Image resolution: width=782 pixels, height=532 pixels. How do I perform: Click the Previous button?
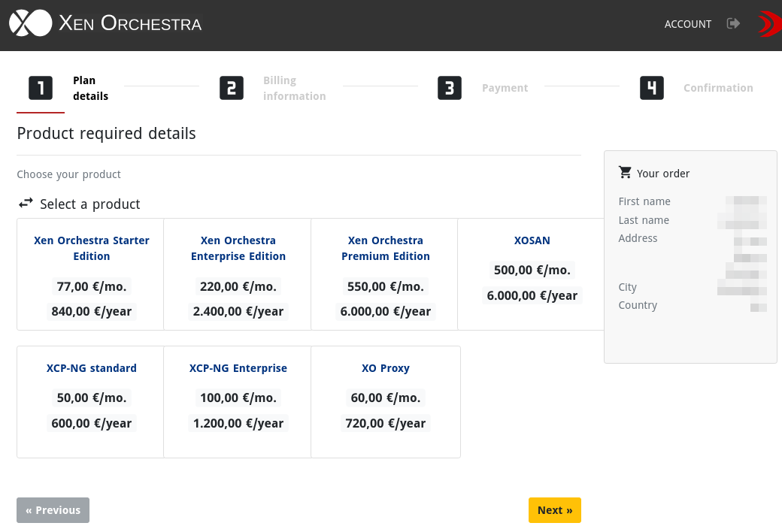click(x=53, y=510)
